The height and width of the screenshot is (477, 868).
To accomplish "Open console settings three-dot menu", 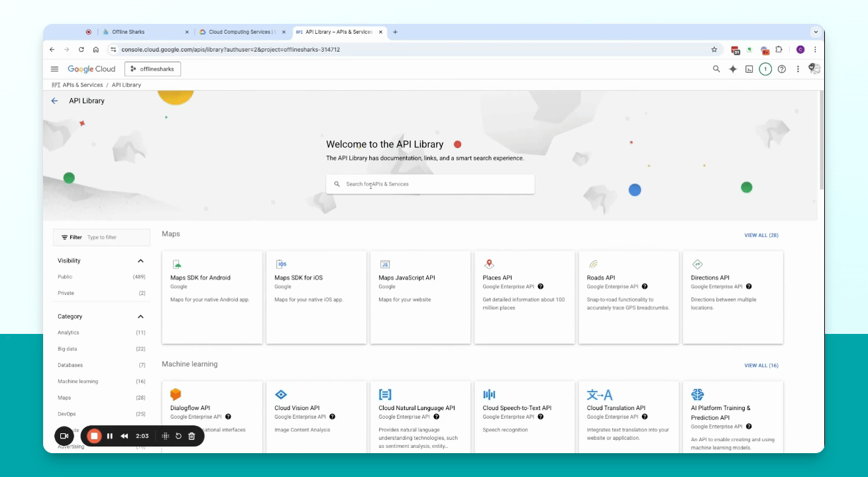I will point(798,69).
